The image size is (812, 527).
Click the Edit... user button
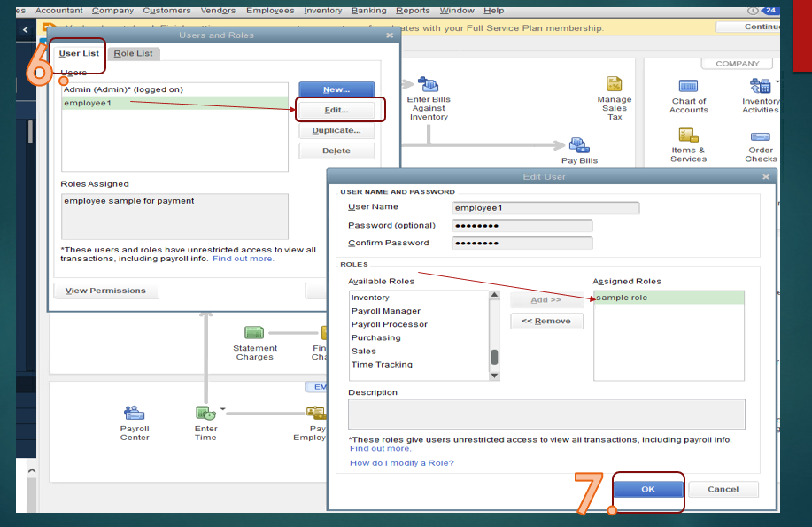(x=336, y=110)
